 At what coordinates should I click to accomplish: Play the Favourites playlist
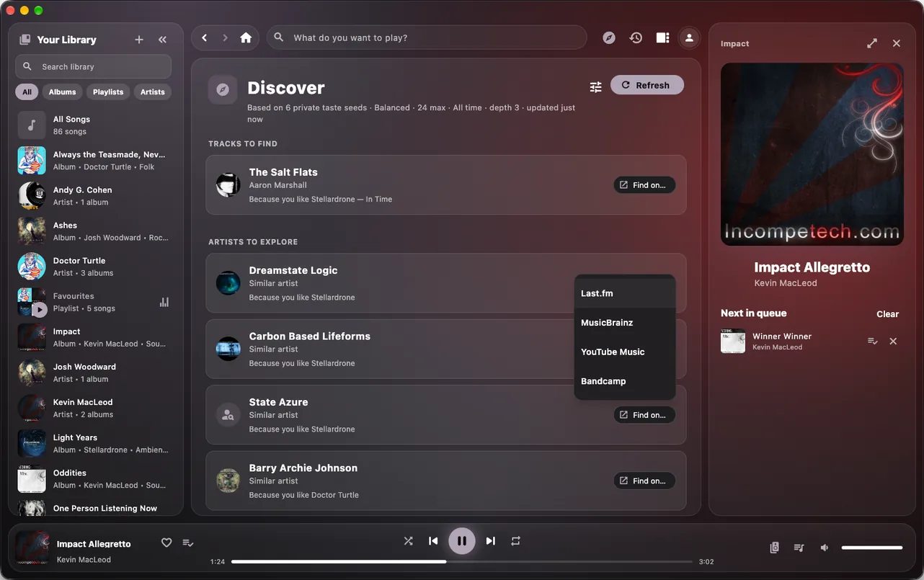coord(40,310)
